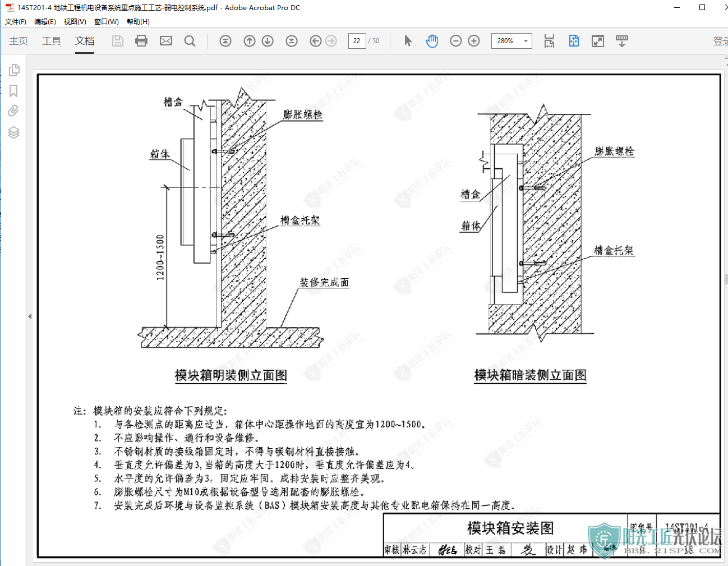Click the 模块箱明装侧立面图 title text
Viewport: 728px width, 566px height.
click(x=231, y=375)
